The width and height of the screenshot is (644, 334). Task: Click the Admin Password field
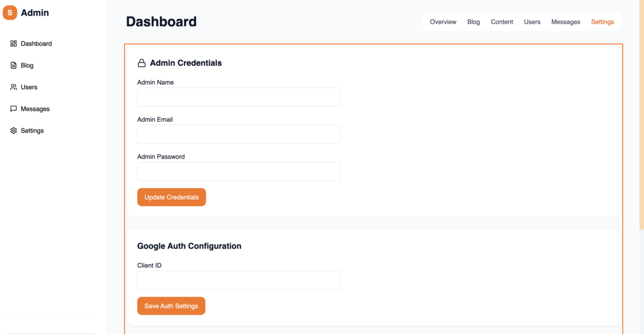238,171
